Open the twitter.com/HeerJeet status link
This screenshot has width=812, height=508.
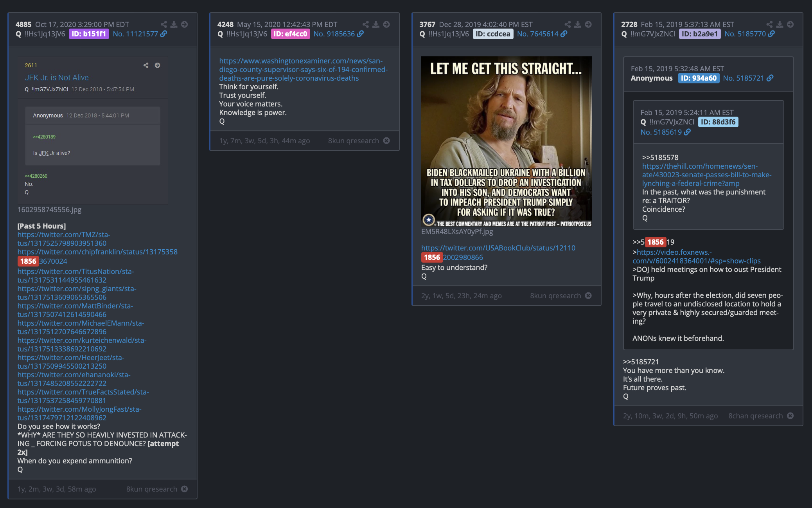(71, 362)
